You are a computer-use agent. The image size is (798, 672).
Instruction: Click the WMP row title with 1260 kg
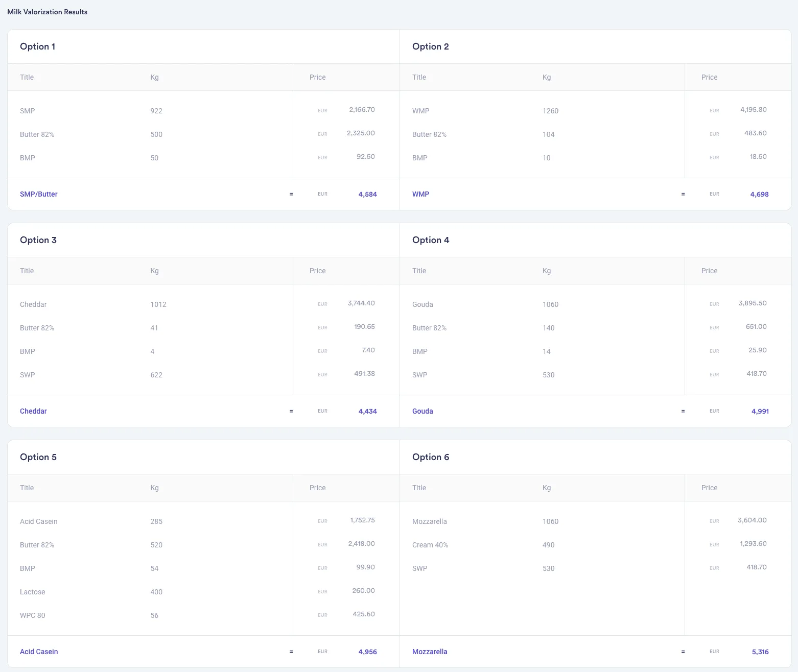pyautogui.click(x=420, y=111)
